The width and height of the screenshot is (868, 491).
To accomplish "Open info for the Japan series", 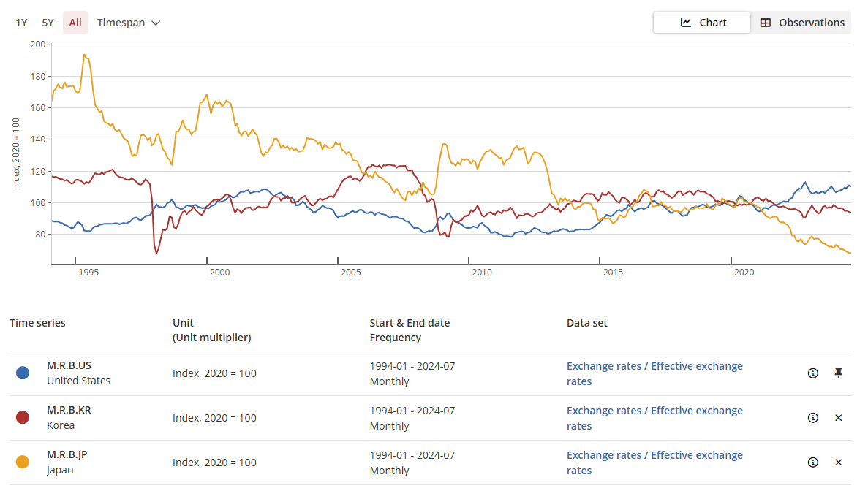I will pos(812,463).
